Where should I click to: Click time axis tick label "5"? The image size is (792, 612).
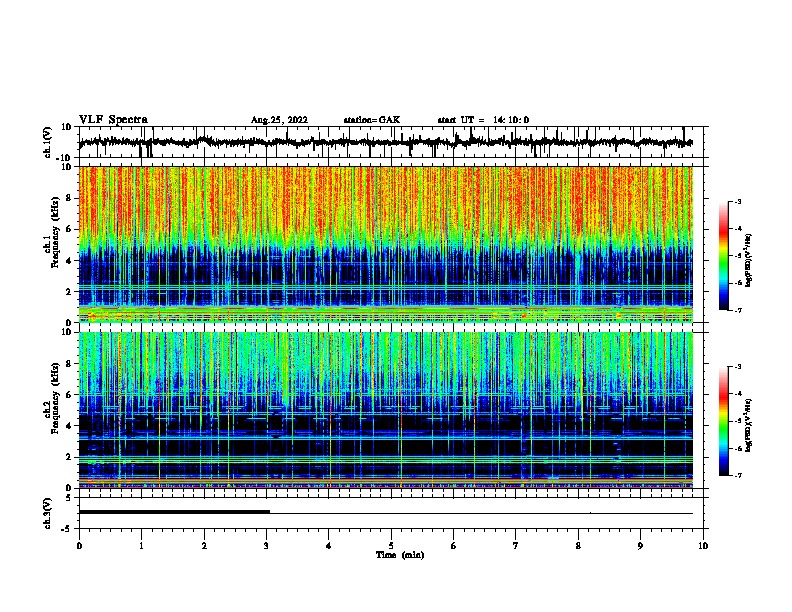[391, 545]
